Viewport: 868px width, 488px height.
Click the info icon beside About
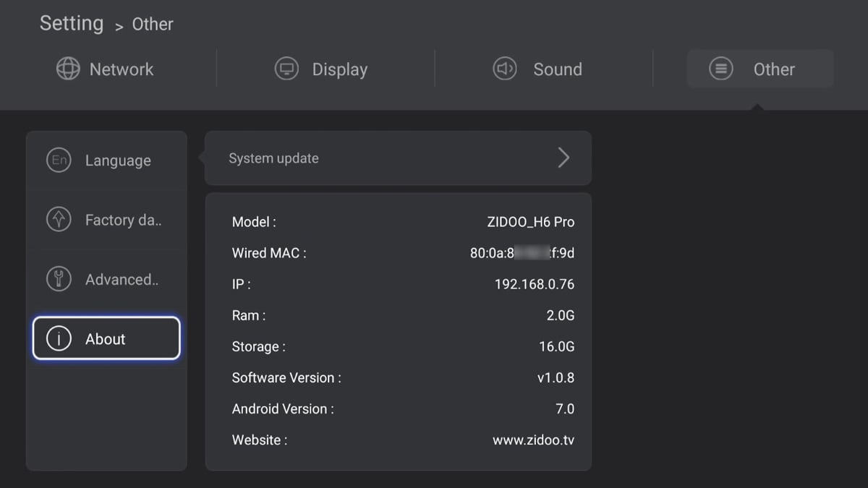59,338
